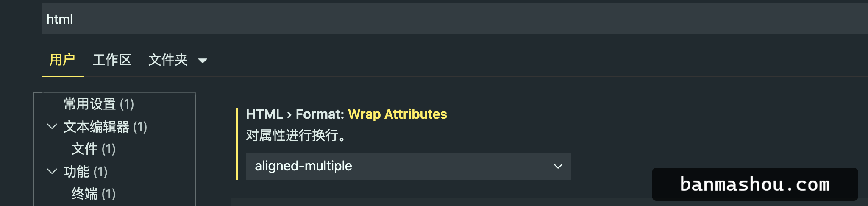This screenshot has height=206, width=868.
Task: Collapse the 文本编辑器 chevron
Action: 52,126
